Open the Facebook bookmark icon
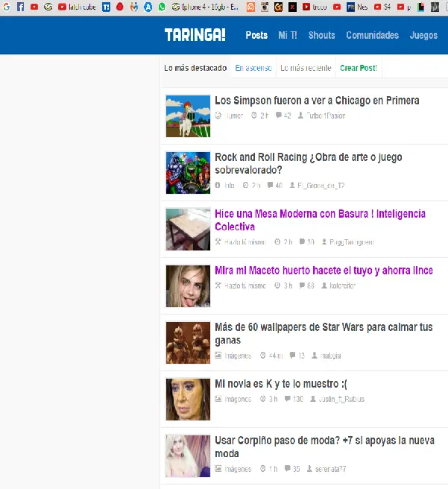The width and height of the screenshot is (448, 489). [x=21, y=7]
